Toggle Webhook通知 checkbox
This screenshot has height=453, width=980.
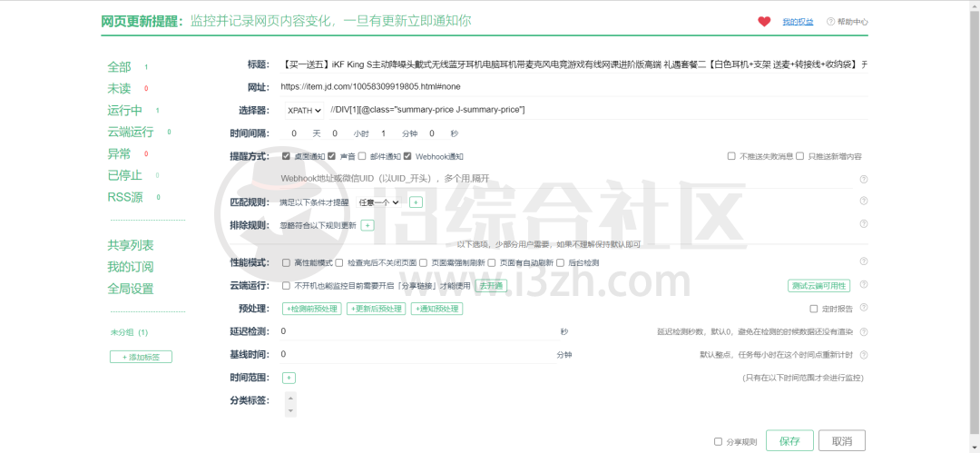[407, 156]
